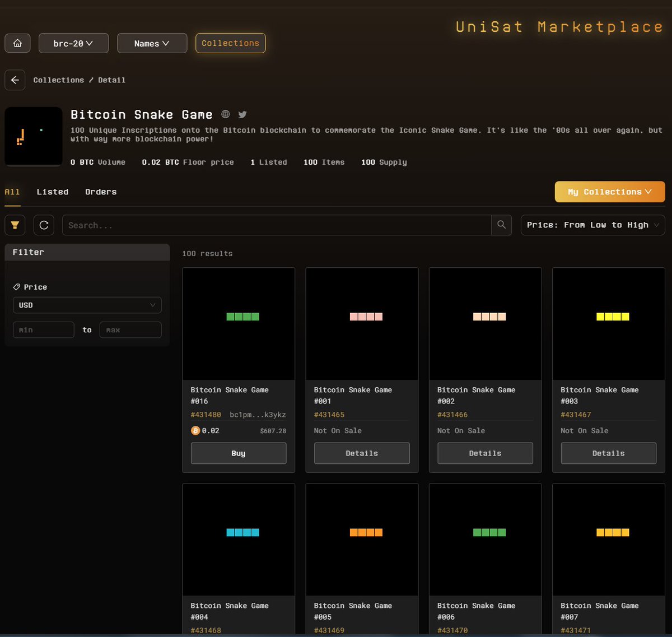Click the Filter panel header

[x=87, y=252]
